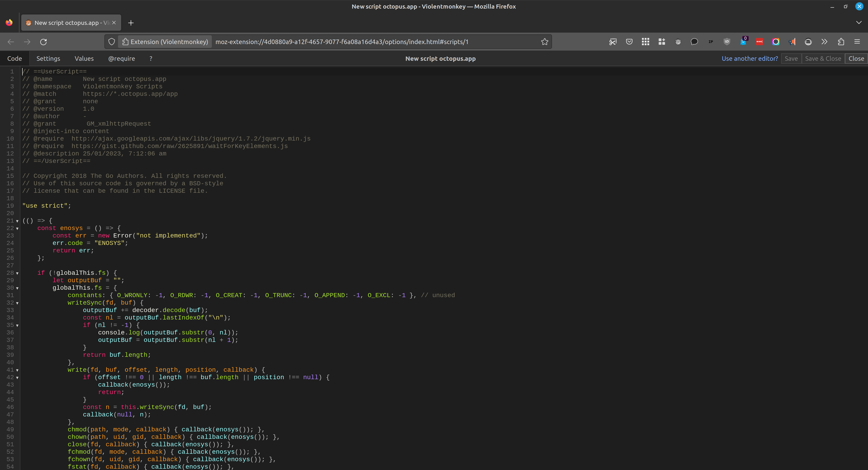Click the '"ENOSYS"' string on line 24

(x=109, y=243)
